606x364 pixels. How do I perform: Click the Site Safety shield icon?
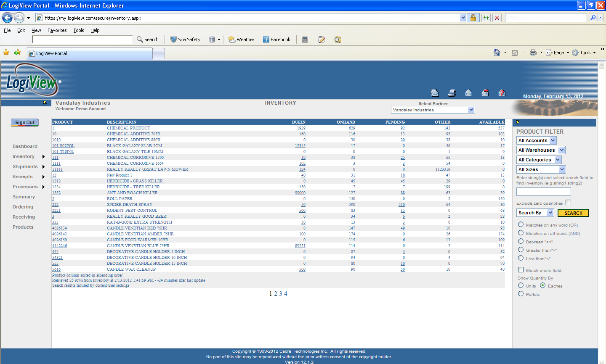click(x=173, y=39)
